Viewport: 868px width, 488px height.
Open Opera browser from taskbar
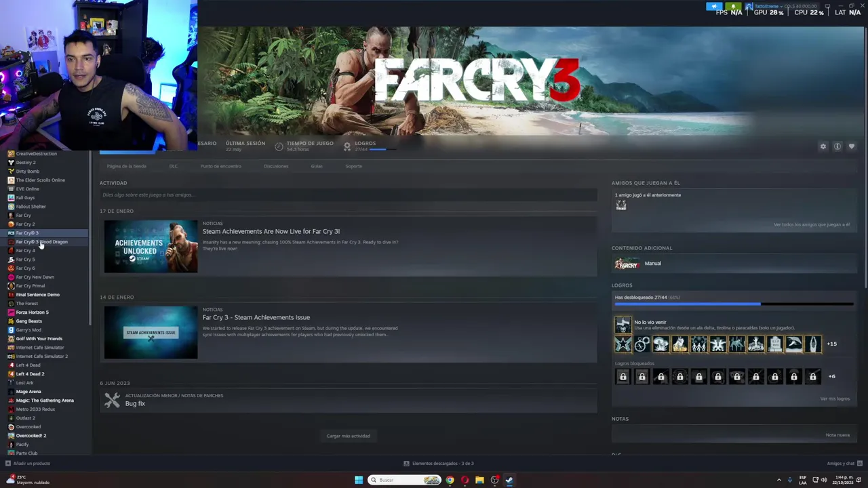coord(465,481)
